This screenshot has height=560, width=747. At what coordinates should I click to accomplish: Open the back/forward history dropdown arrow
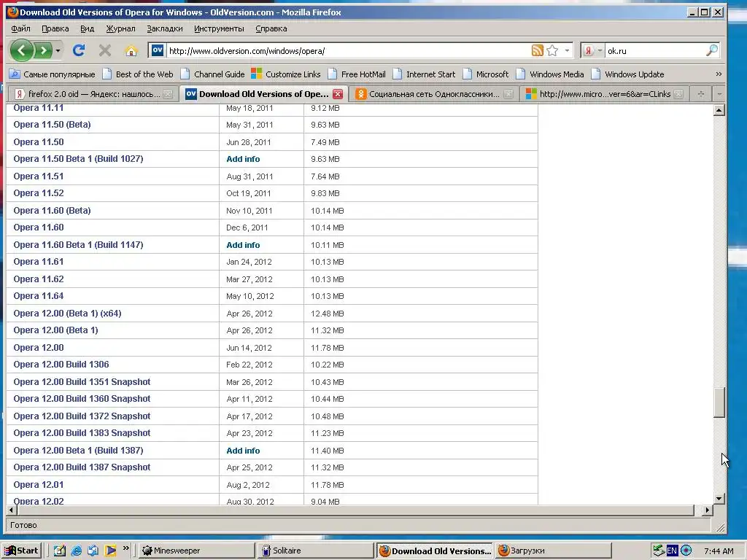pos(58,50)
